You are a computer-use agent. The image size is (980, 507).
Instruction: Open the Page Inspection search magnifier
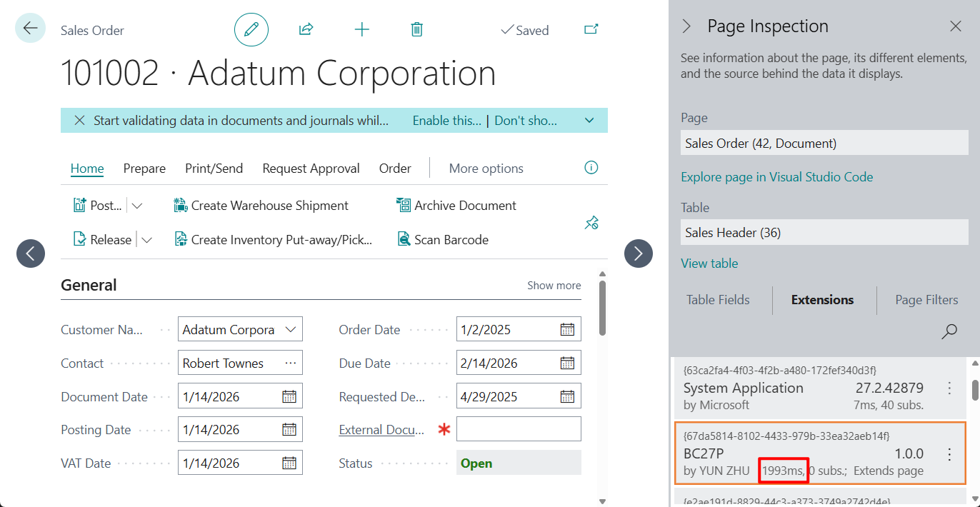pyautogui.click(x=949, y=331)
